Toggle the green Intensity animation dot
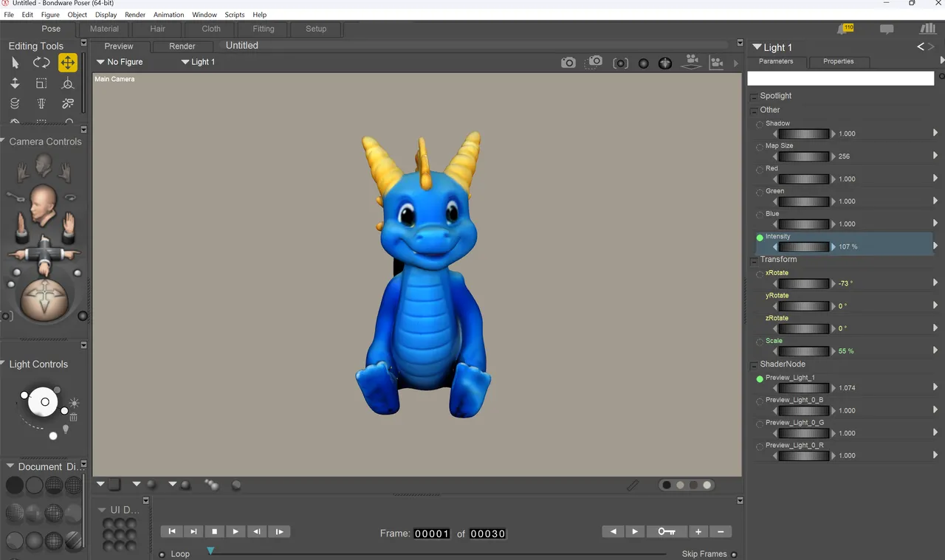 (760, 238)
